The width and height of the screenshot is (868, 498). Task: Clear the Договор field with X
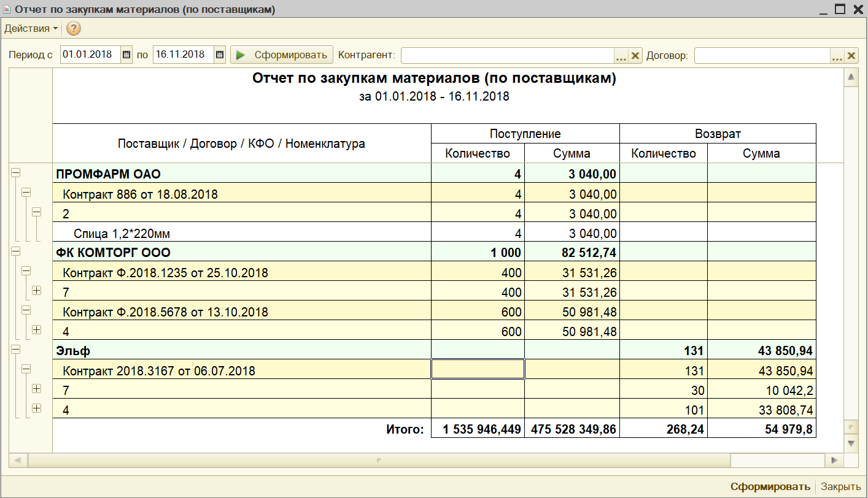851,55
